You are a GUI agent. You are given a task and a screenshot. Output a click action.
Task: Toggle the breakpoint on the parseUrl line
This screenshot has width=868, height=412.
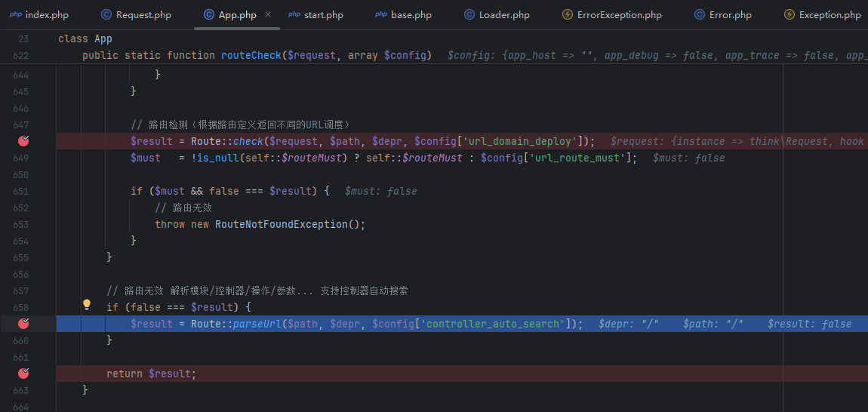[24, 324]
